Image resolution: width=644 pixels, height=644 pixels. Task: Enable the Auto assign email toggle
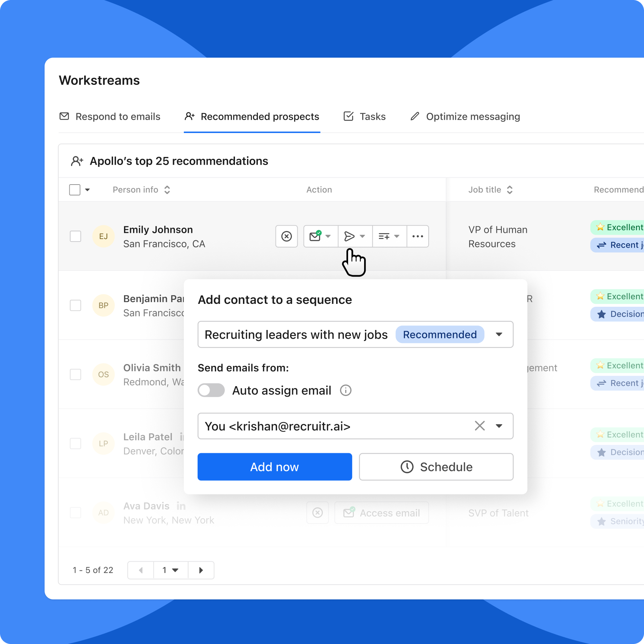coord(211,390)
